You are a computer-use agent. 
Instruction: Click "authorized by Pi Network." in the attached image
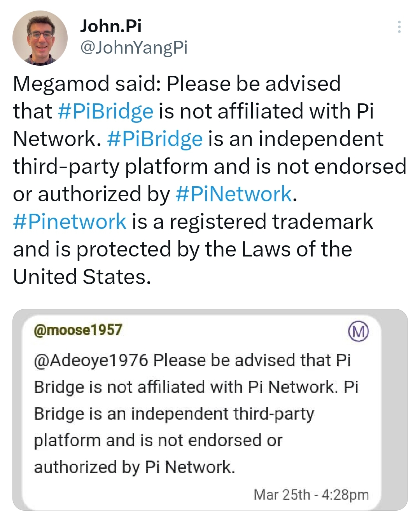pos(134,467)
